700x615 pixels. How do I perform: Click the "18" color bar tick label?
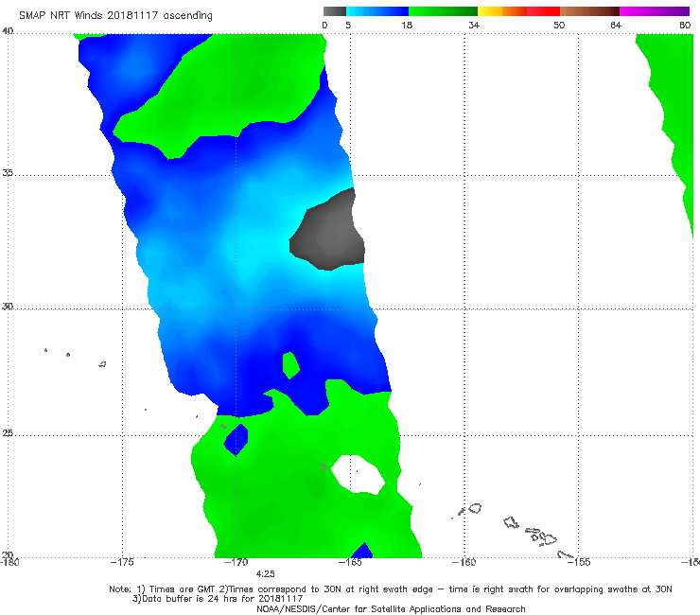(407, 26)
